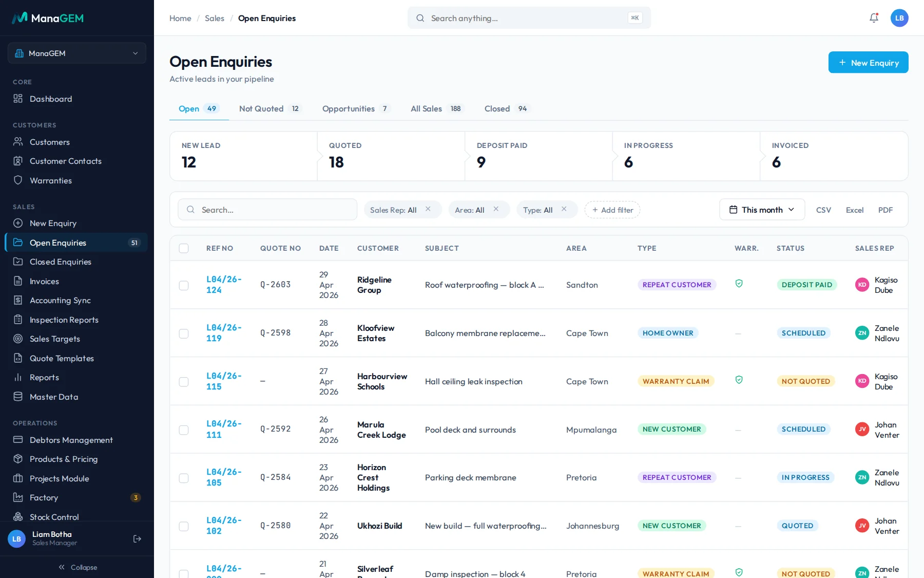This screenshot has height=578, width=924.
Task: Click Home in breadcrumb
Action: (180, 18)
